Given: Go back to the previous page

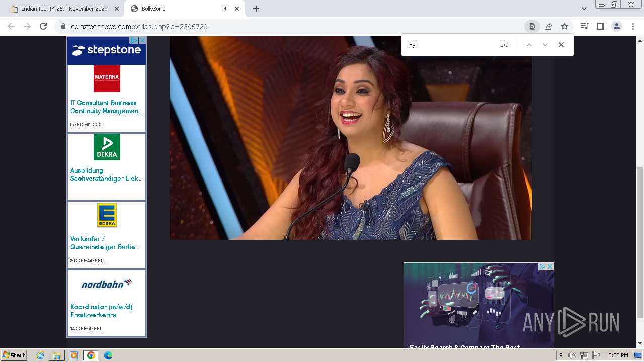Looking at the screenshot, I should [11, 26].
